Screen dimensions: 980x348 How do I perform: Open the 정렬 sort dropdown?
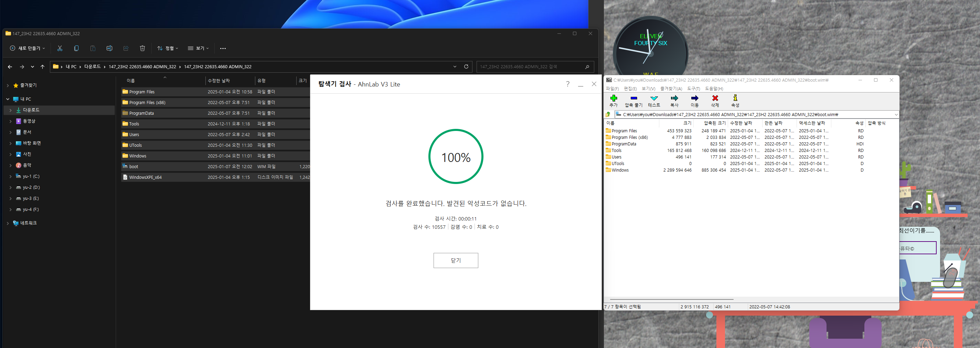point(167,48)
